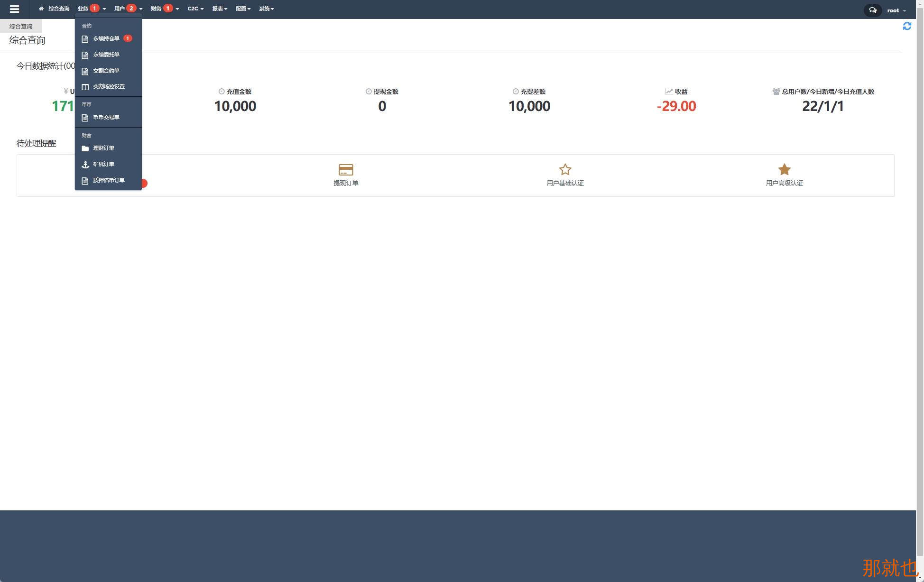Click the 用户基础认证 outline star icon
This screenshot has height=582, width=924.
[x=565, y=169]
